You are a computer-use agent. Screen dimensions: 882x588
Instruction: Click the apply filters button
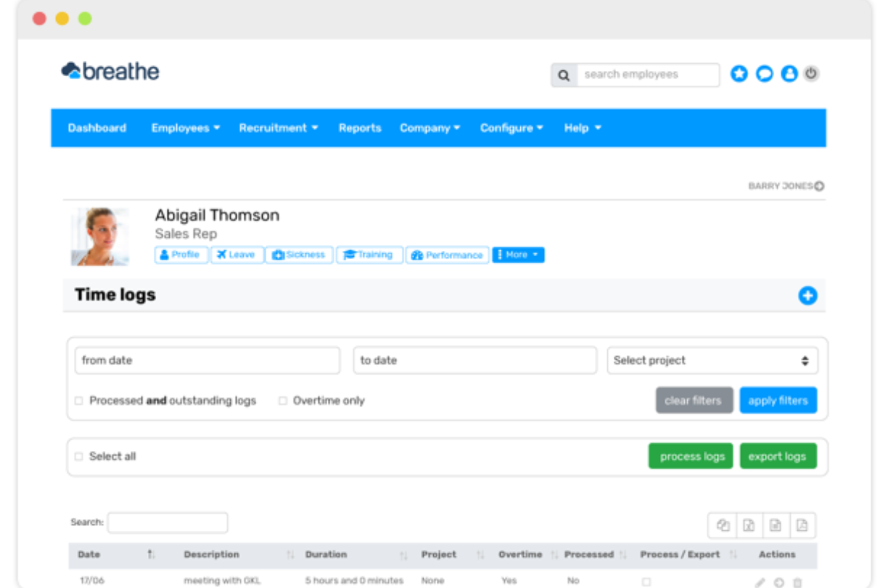point(778,400)
